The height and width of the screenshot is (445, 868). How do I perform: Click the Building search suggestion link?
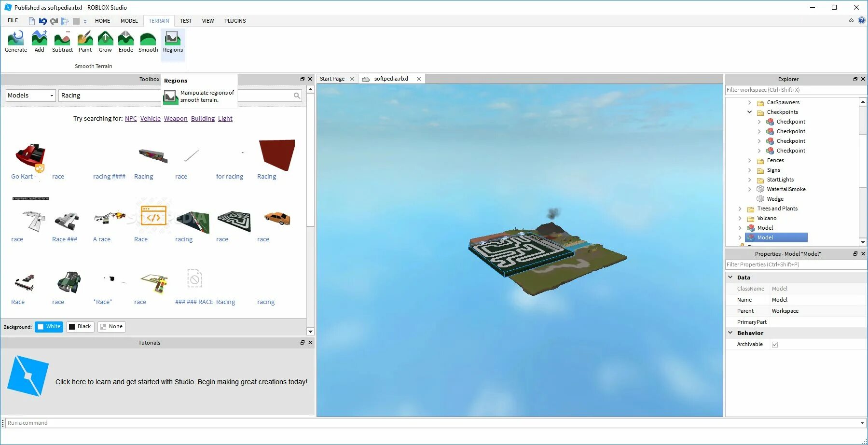click(203, 119)
